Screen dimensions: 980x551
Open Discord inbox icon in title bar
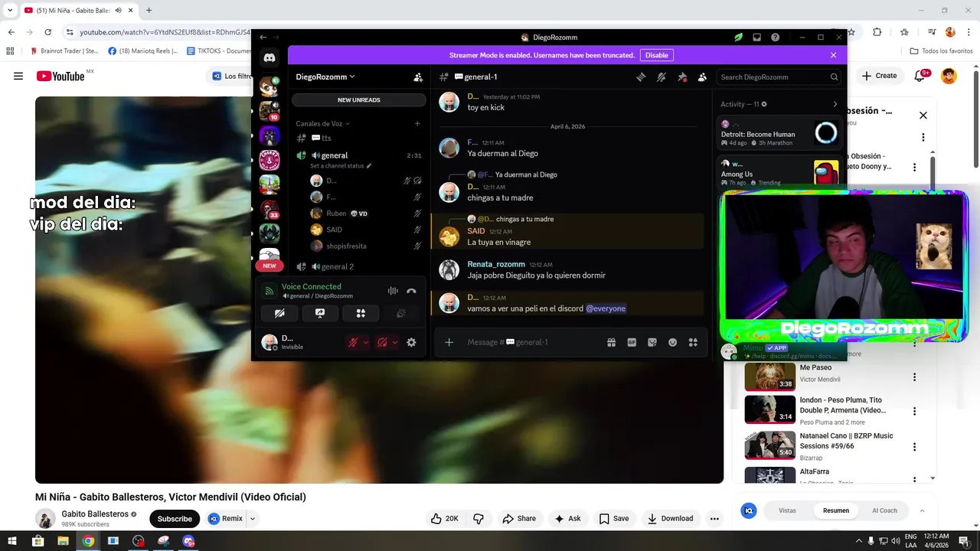point(756,37)
